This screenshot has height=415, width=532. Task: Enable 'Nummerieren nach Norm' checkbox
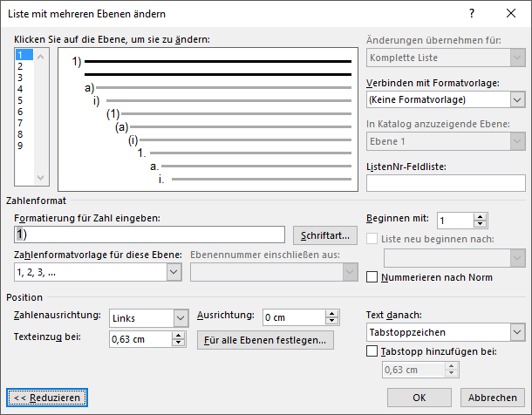[373, 277]
